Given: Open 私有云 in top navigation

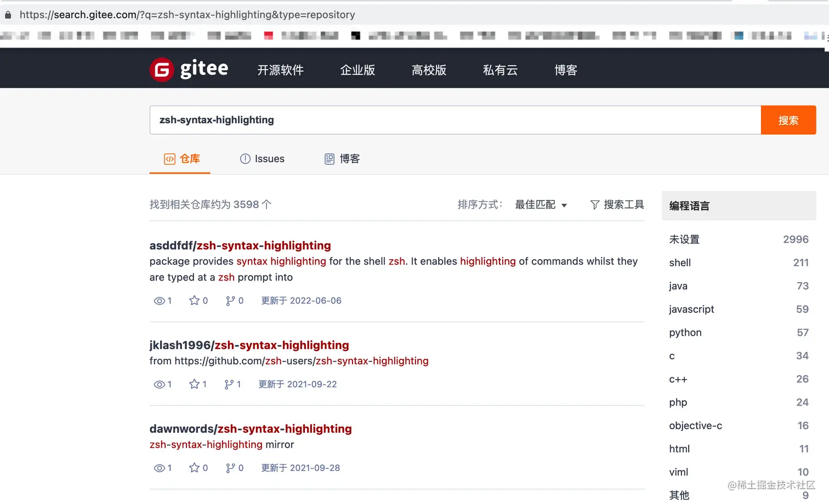Looking at the screenshot, I should coord(500,70).
